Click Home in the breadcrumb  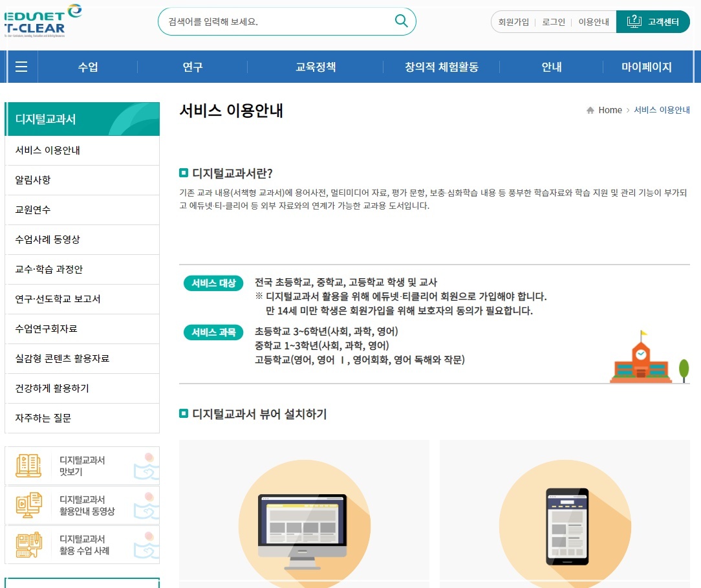point(610,110)
